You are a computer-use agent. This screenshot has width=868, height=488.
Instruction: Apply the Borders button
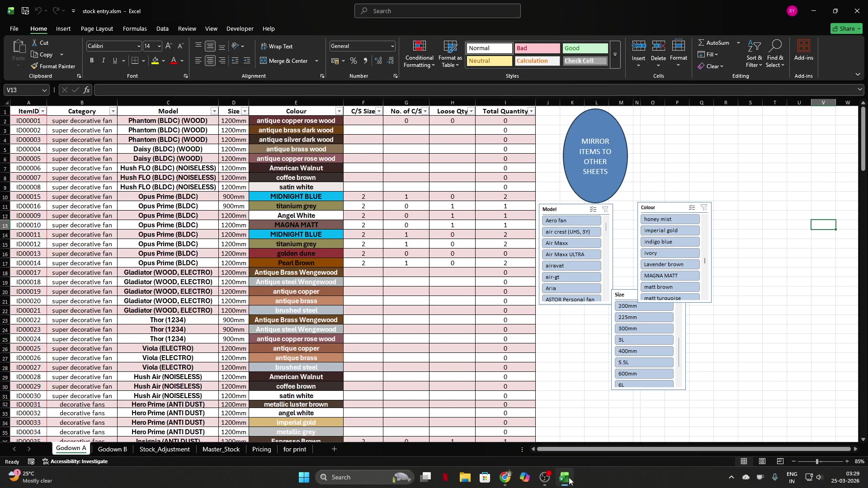135,61
